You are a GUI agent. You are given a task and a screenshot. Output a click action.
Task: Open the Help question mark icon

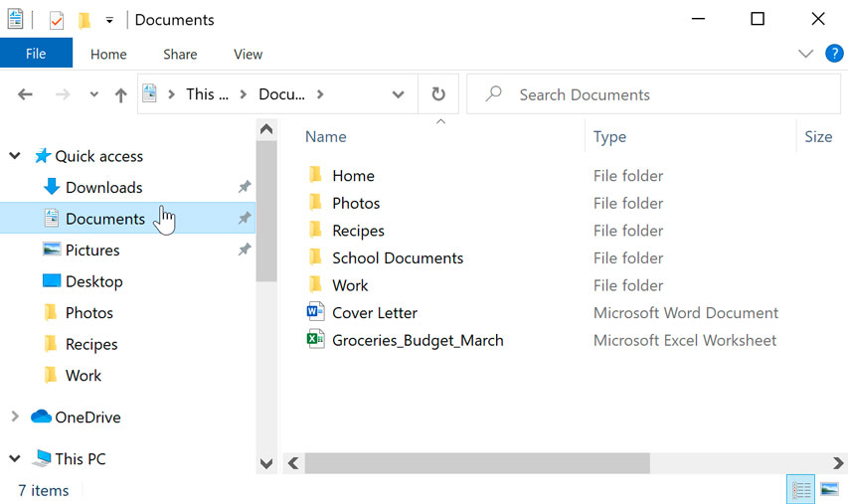pos(834,54)
